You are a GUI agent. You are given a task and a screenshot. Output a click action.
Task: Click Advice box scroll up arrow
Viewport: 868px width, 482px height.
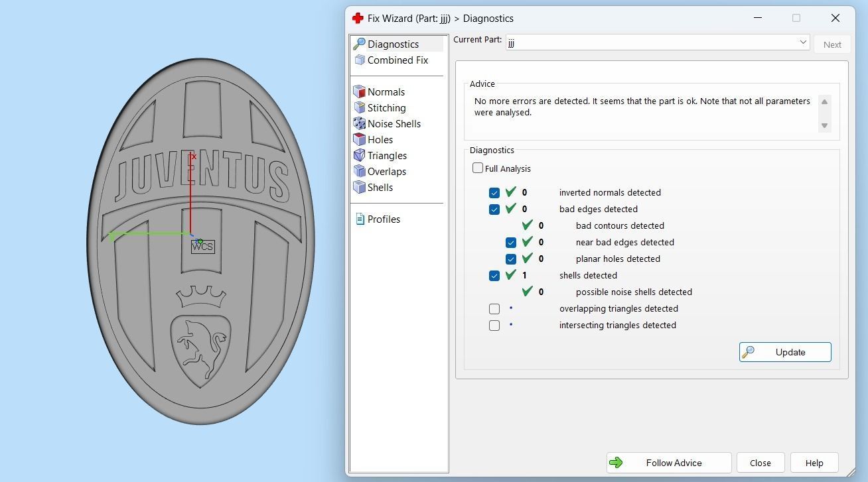[x=825, y=101]
